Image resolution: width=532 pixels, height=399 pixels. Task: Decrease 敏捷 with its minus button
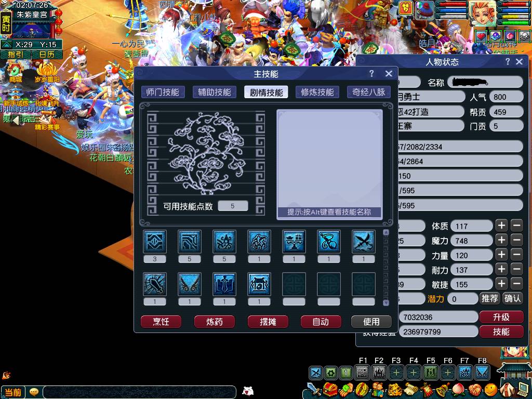(x=516, y=284)
